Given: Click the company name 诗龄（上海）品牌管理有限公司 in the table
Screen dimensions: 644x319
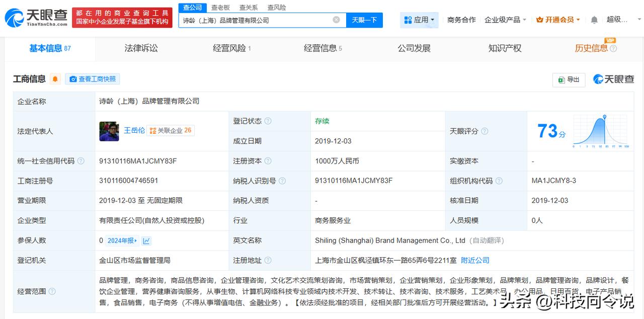Looking at the screenshot, I should (149, 101).
